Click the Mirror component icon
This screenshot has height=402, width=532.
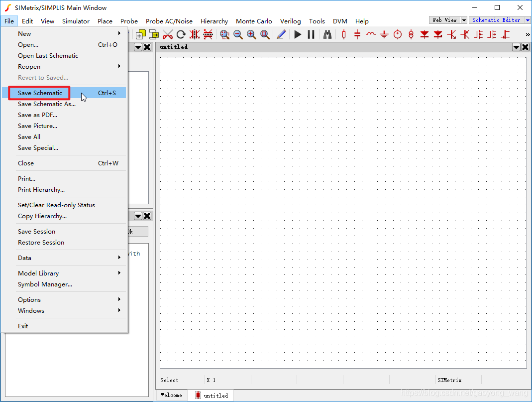(x=195, y=34)
